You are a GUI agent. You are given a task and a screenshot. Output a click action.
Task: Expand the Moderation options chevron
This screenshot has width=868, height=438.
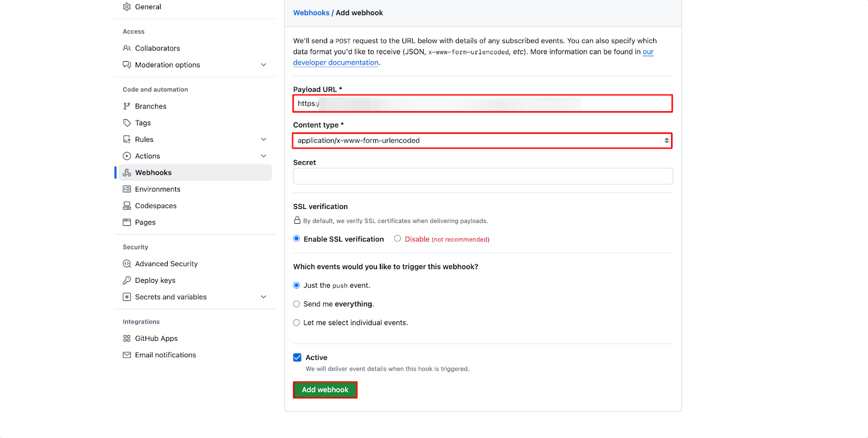264,65
